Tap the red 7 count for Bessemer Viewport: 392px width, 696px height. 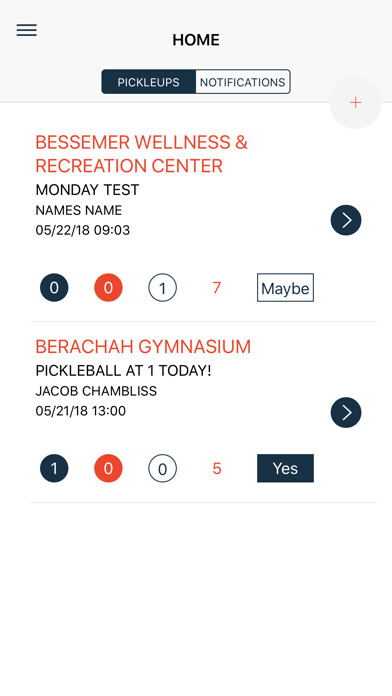[x=217, y=288]
